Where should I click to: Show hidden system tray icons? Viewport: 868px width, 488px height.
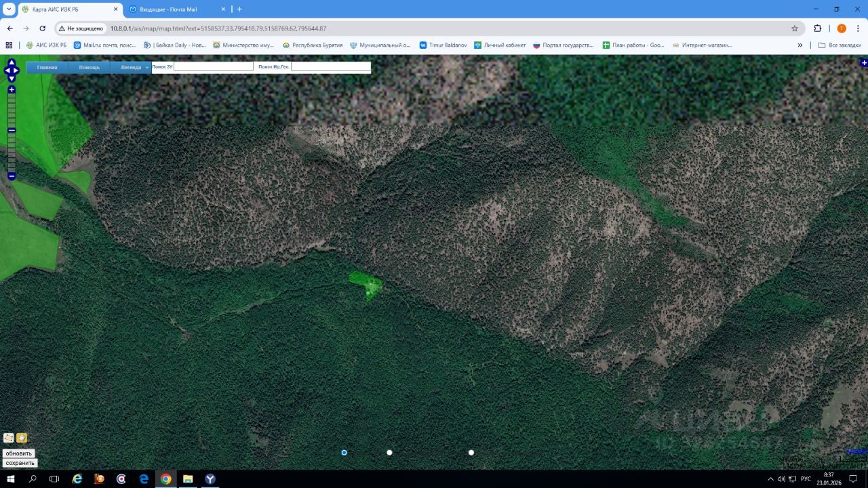(x=770, y=479)
